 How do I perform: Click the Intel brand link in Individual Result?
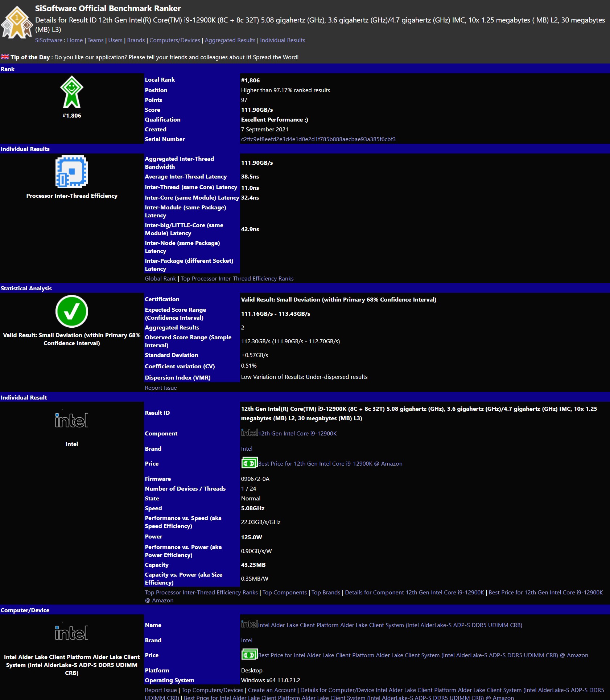(x=247, y=449)
